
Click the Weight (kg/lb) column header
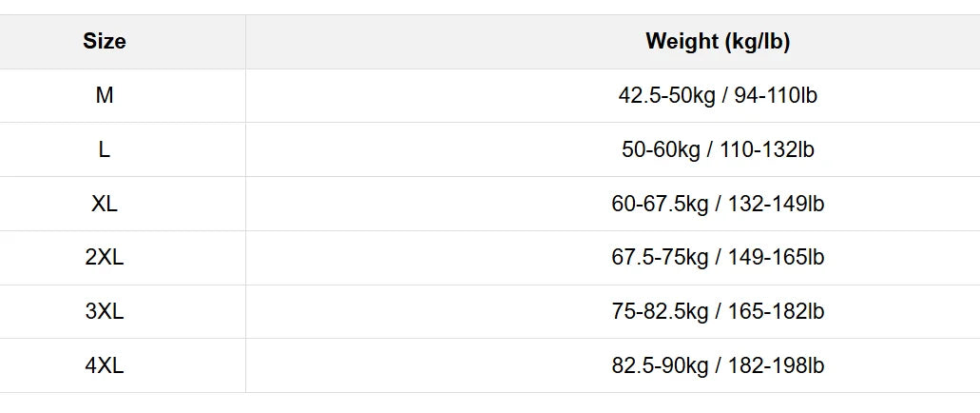(x=718, y=42)
